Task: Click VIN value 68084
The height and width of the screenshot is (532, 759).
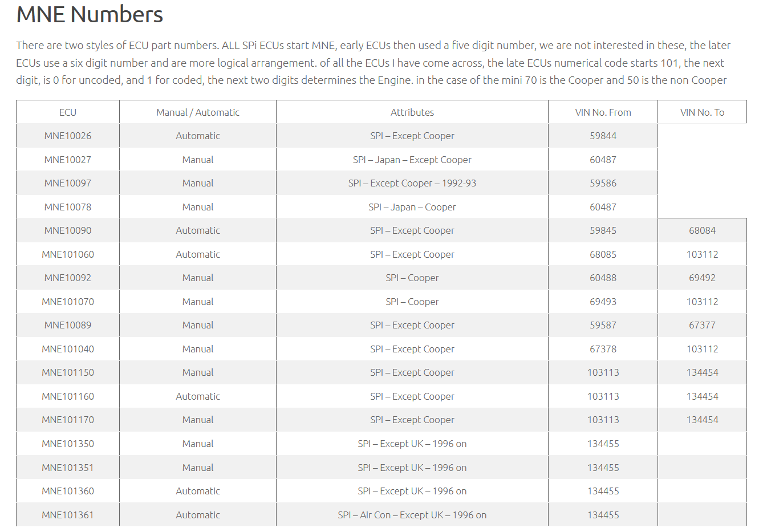Action: click(702, 230)
